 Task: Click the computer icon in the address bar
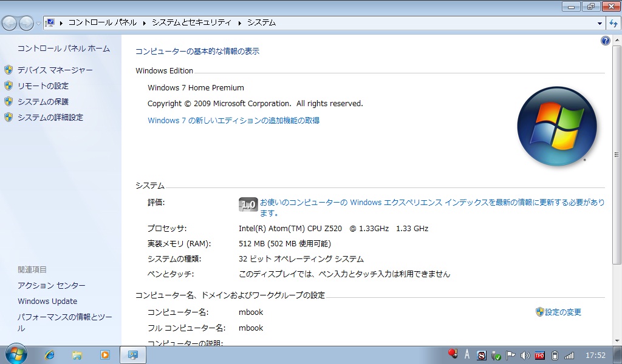coord(50,22)
